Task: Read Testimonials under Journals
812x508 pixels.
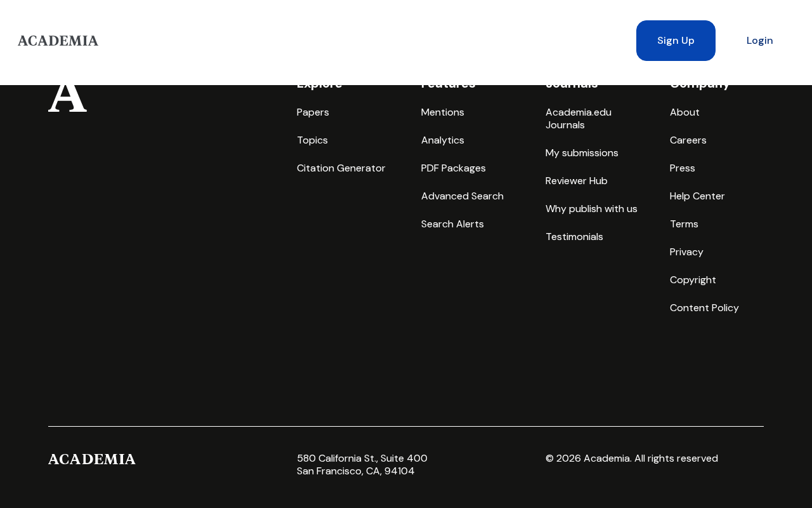Action: coord(574,237)
